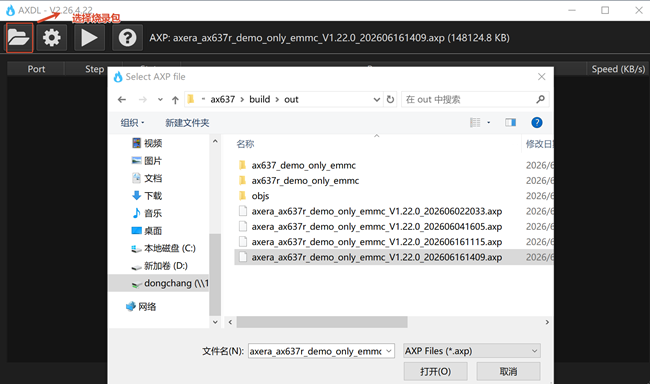
Task: Select 新加卷 (D:) drive
Action: coord(160,266)
